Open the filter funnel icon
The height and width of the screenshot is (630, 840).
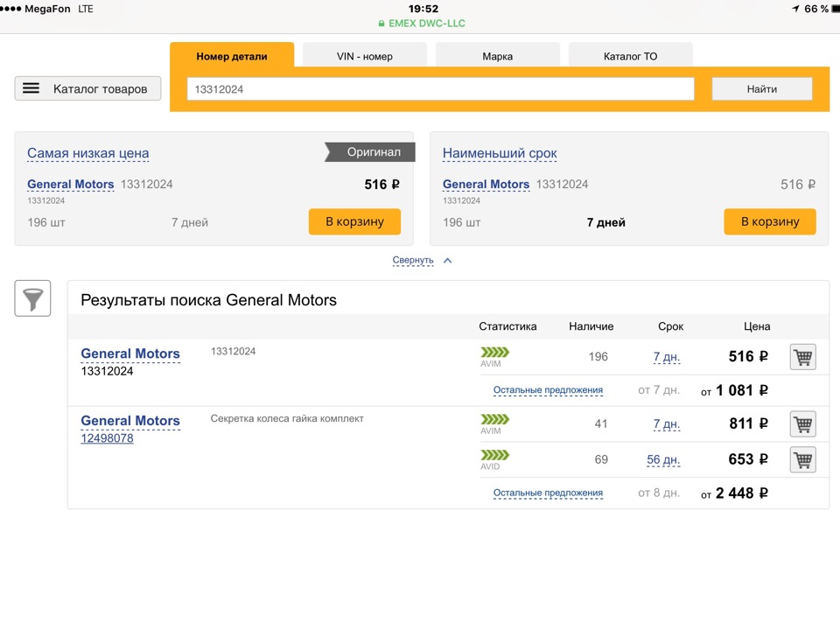click(33, 299)
